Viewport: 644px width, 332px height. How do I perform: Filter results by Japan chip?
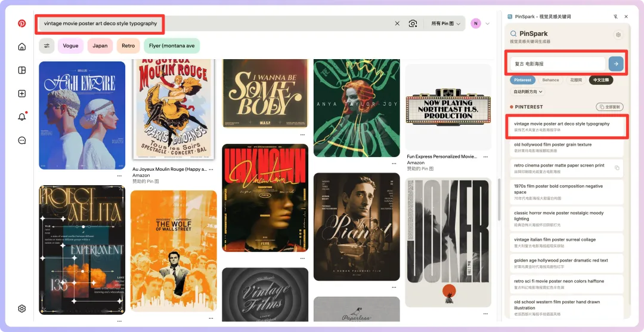(x=100, y=45)
